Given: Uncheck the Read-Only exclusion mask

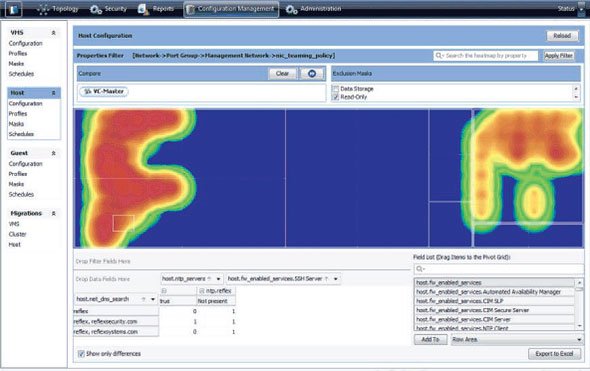Looking at the screenshot, I should click(335, 97).
